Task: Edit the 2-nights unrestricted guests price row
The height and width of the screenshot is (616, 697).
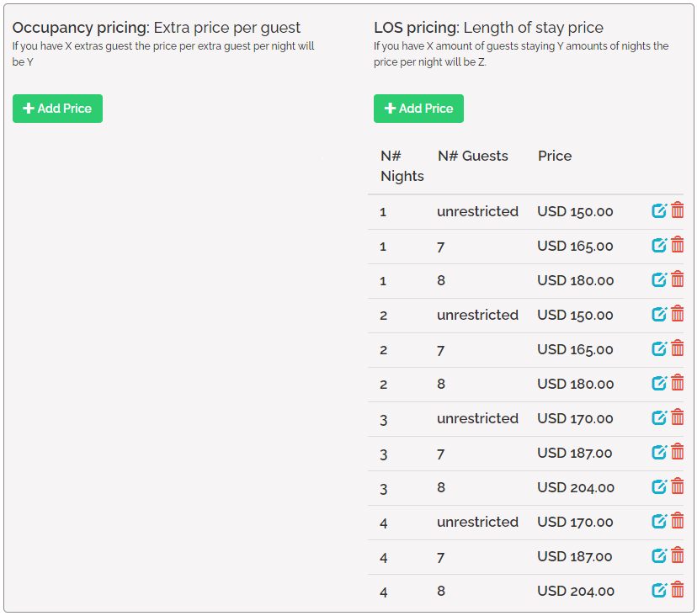Action: 659,314
